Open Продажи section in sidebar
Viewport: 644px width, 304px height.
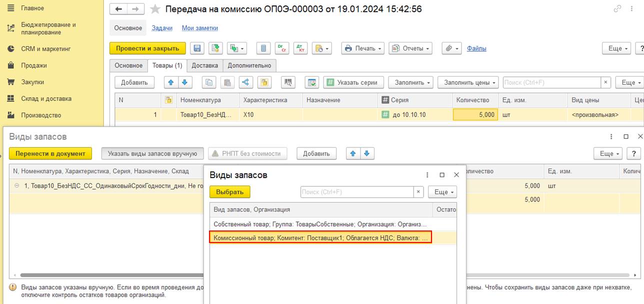(x=34, y=65)
